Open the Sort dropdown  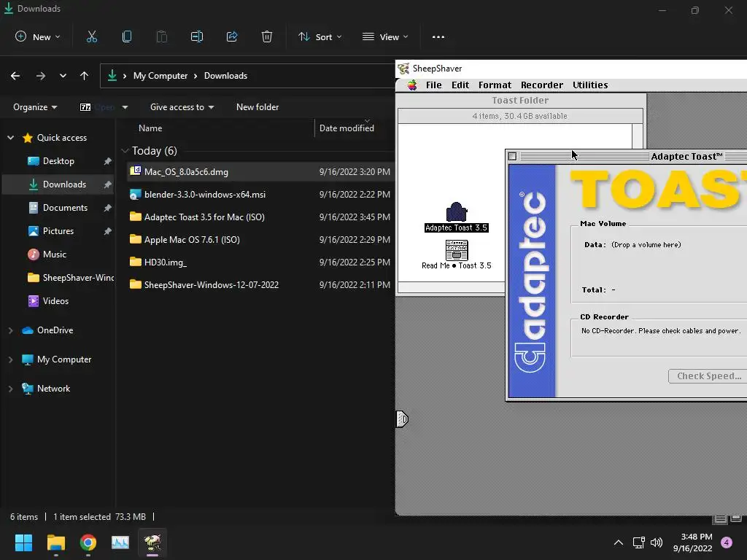(320, 36)
